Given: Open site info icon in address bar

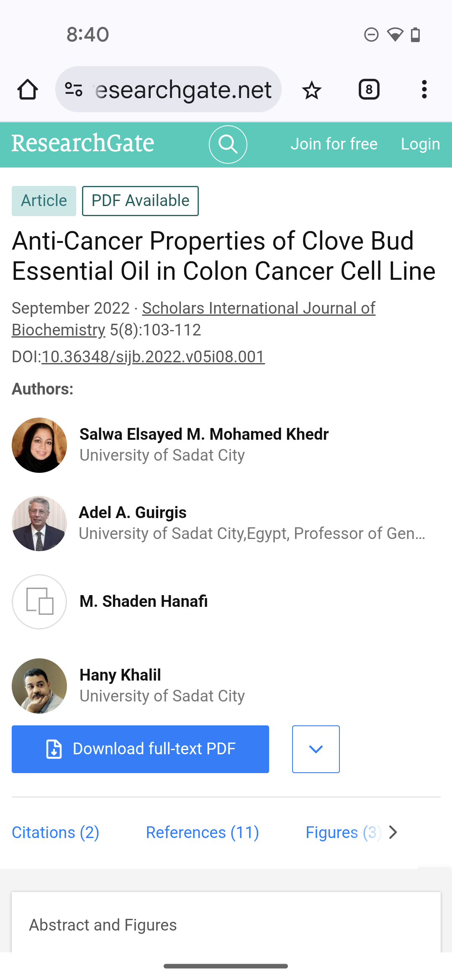Looking at the screenshot, I should (74, 90).
